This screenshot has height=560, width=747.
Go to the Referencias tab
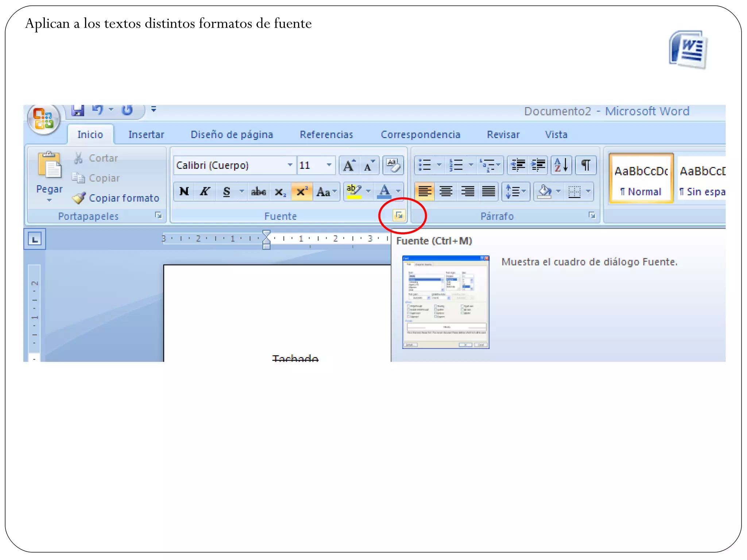(x=326, y=135)
